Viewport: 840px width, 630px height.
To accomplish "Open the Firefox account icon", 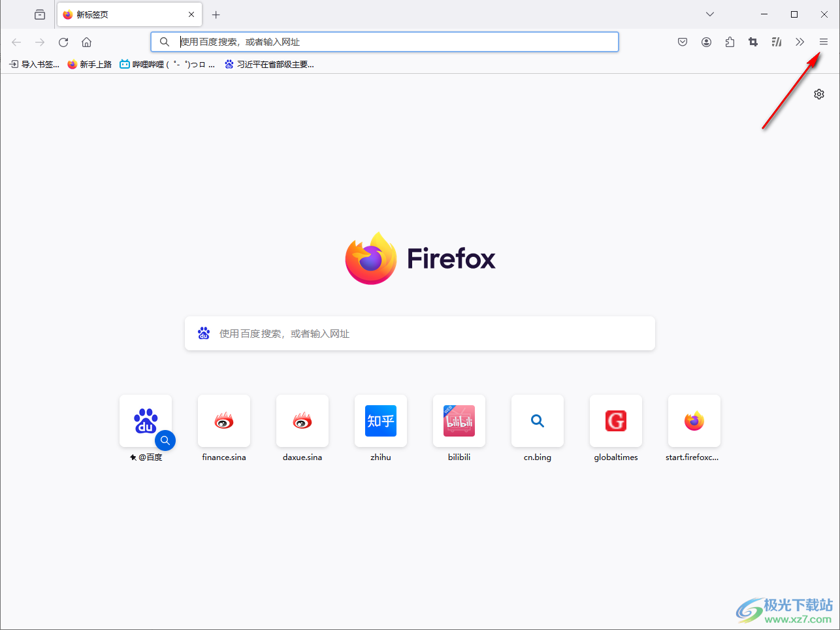I will tap(706, 42).
